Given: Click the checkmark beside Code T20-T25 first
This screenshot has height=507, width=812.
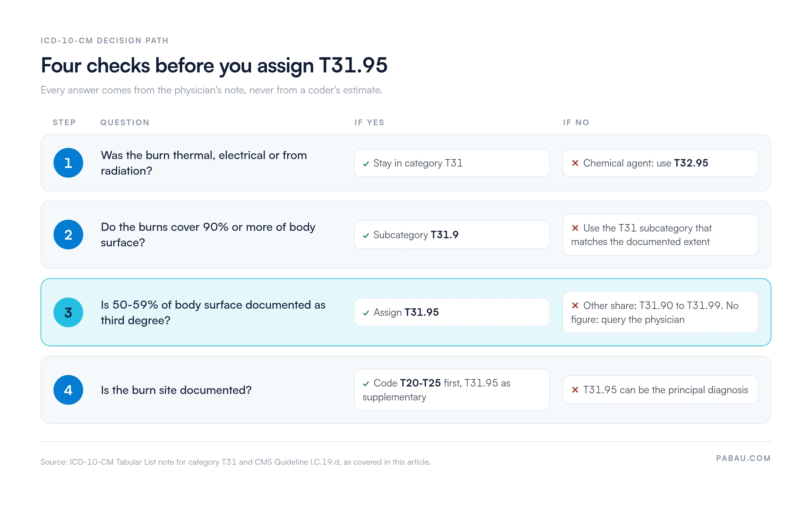Looking at the screenshot, I should point(366,384).
